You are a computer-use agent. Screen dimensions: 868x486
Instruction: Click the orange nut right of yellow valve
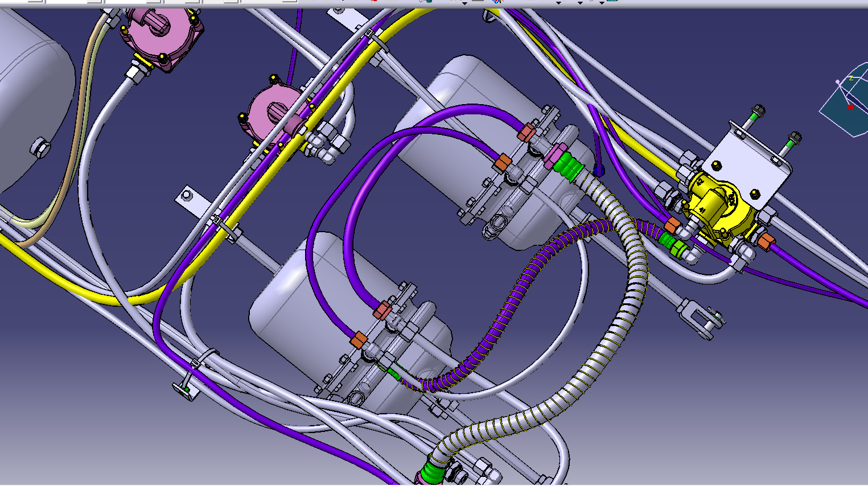(766, 241)
